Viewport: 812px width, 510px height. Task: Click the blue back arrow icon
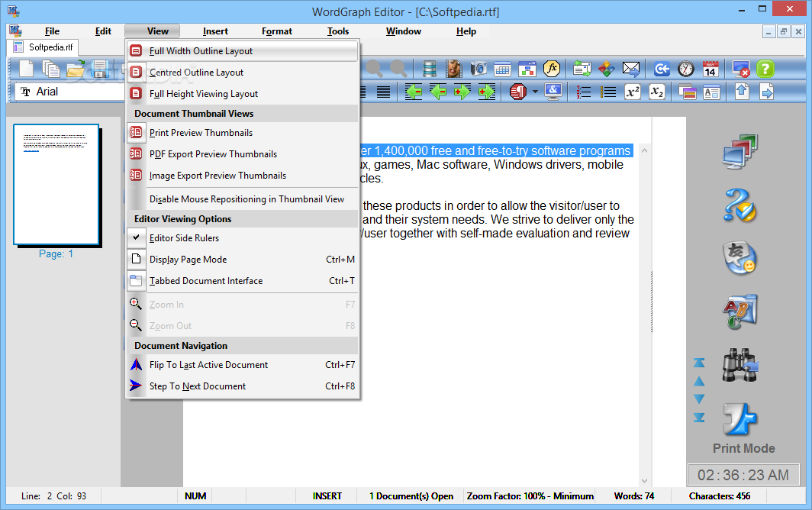(662, 69)
